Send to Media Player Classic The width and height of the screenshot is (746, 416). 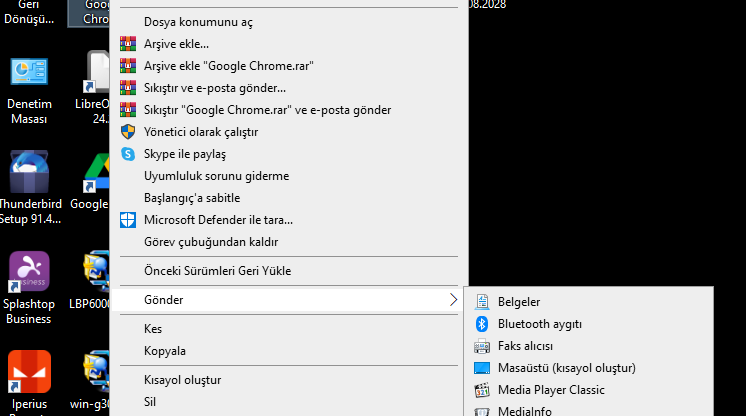tap(589, 390)
